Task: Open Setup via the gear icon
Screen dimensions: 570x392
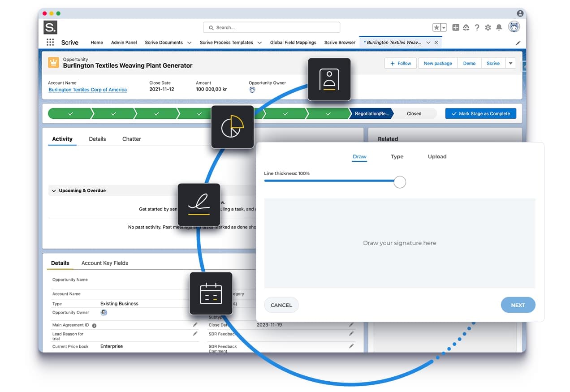Action: (488, 27)
